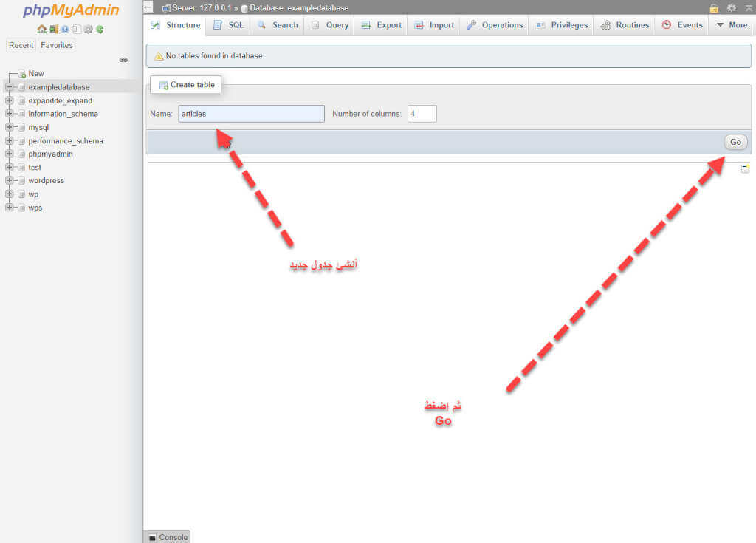The height and width of the screenshot is (543, 756).
Task: Click the phpMyAdmin logo
Action: click(71, 10)
